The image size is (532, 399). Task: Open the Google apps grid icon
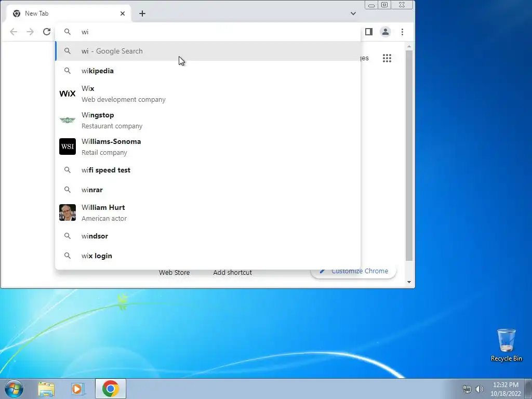387,58
